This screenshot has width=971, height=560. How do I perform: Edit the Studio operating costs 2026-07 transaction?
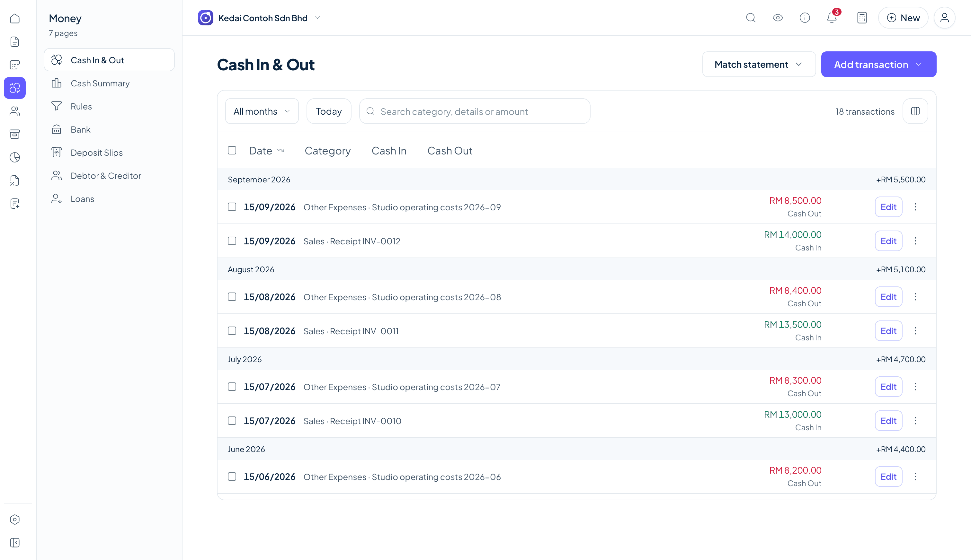[x=888, y=387]
